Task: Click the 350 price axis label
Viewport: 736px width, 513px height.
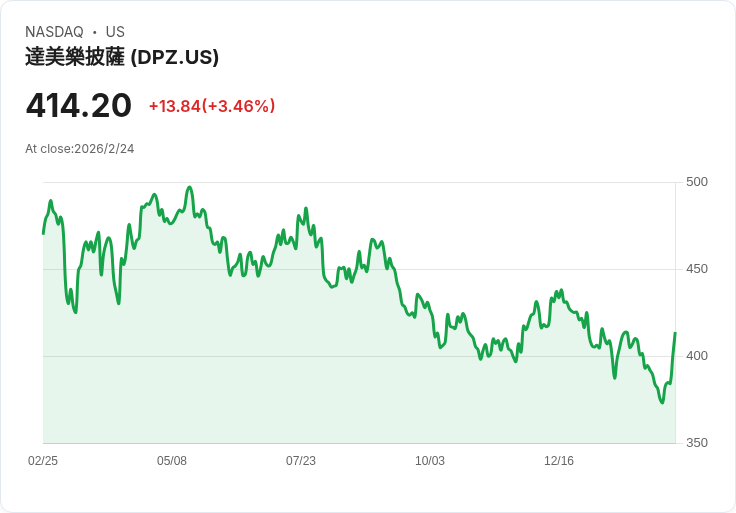Action: pos(697,443)
